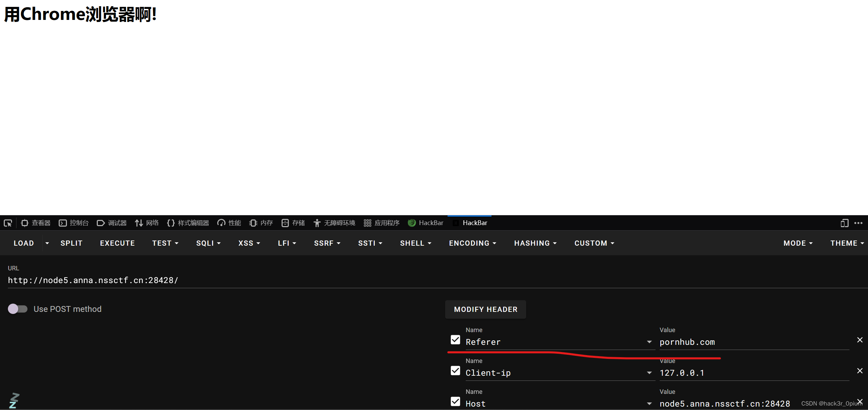Open the Network (网络) panel
Image resolution: width=868 pixels, height=410 pixels.
[x=147, y=223]
